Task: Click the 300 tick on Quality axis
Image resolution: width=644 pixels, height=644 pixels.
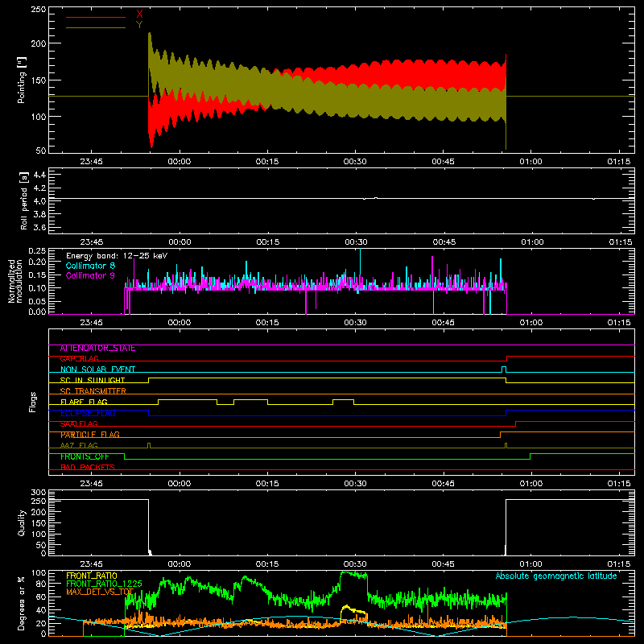Action: click(x=39, y=493)
